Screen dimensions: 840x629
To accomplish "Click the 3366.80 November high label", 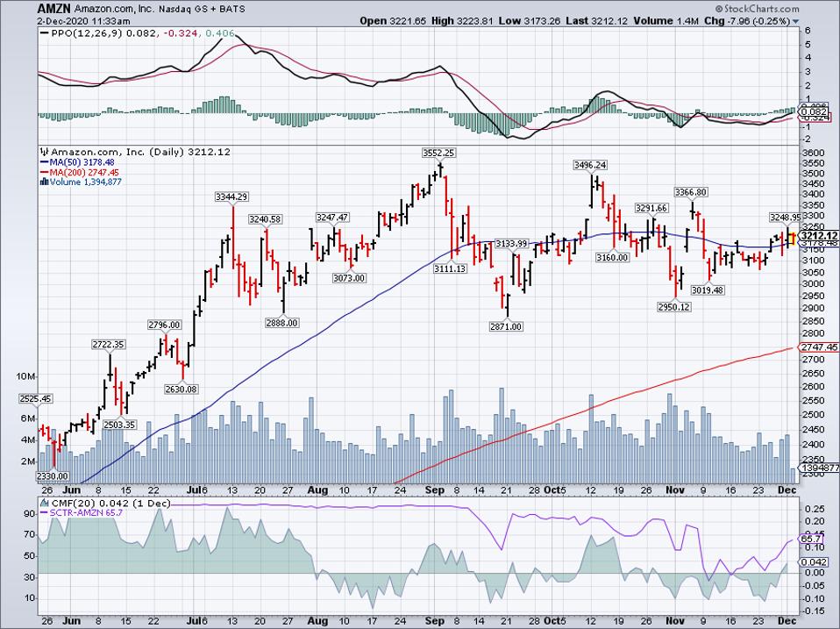I will [691, 192].
